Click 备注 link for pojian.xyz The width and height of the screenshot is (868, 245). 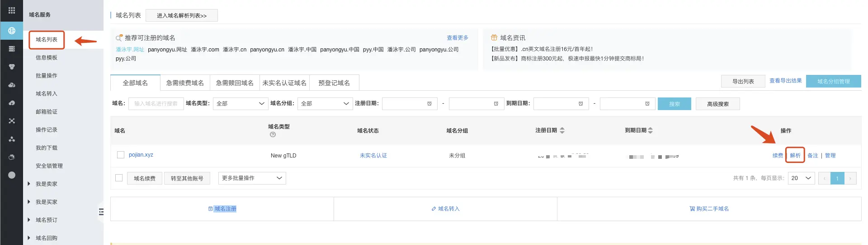point(813,156)
